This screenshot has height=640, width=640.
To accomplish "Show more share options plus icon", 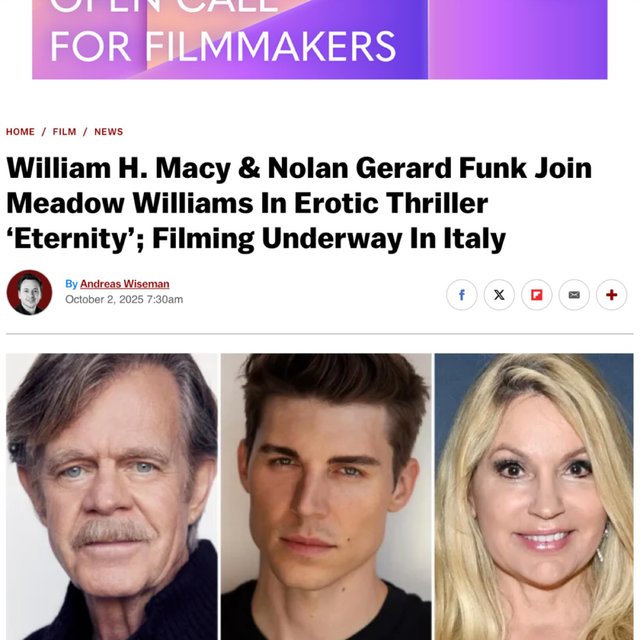I will pos(611,295).
